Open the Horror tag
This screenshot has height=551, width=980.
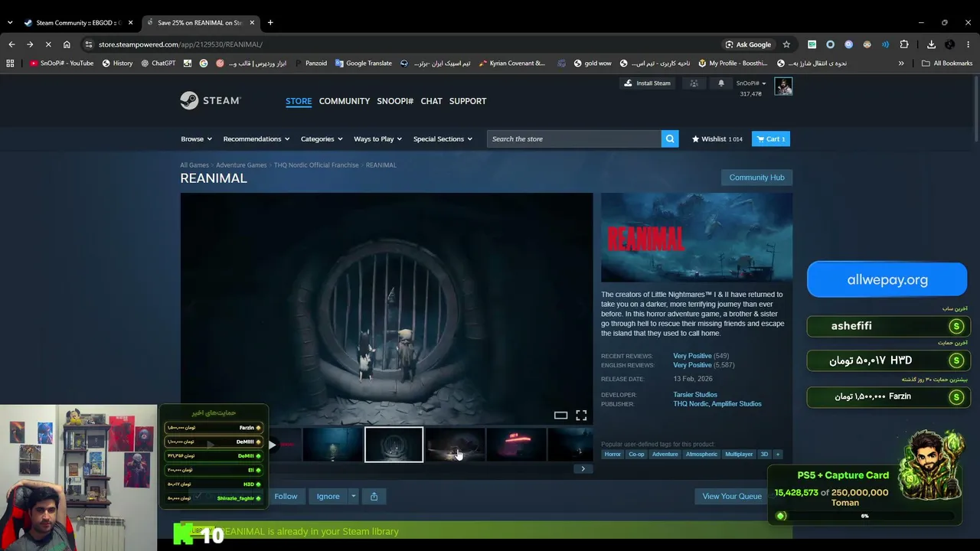point(612,454)
